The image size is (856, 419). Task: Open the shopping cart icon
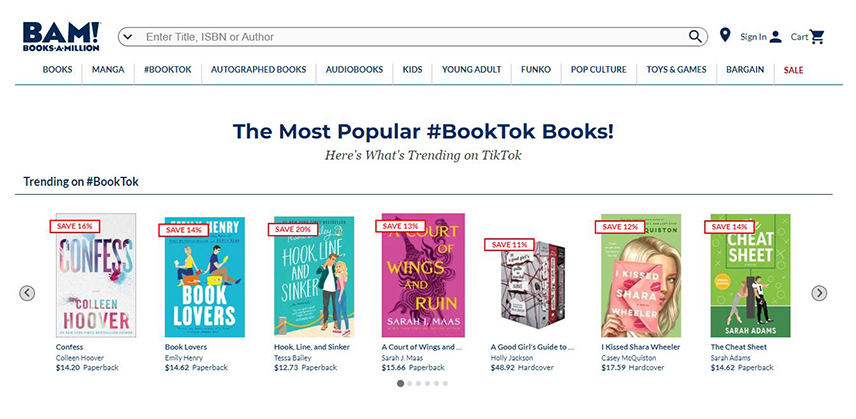817,37
